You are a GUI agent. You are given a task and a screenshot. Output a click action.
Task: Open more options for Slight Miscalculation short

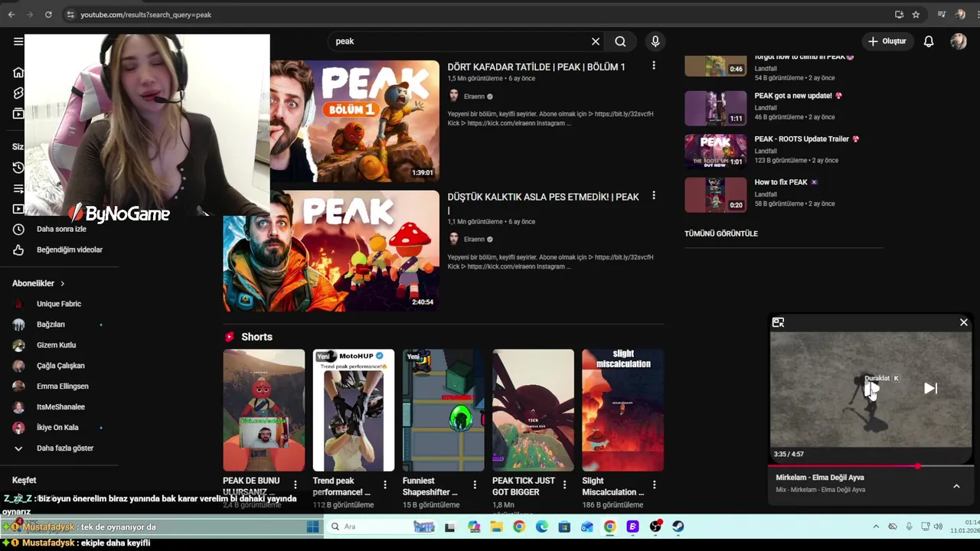click(x=654, y=484)
